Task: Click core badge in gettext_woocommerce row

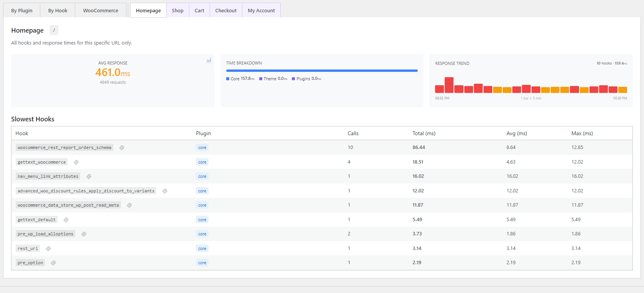Action: tap(202, 162)
